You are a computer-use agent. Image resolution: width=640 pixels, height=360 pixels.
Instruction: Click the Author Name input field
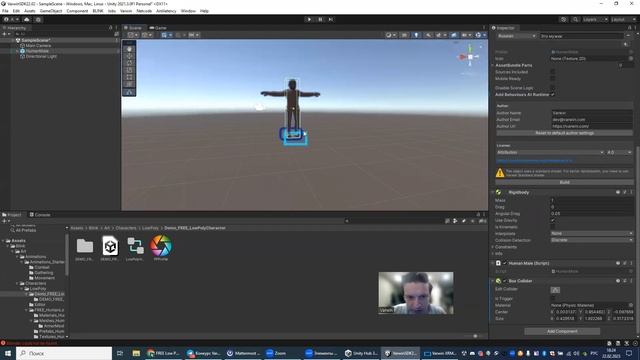point(591,113)
